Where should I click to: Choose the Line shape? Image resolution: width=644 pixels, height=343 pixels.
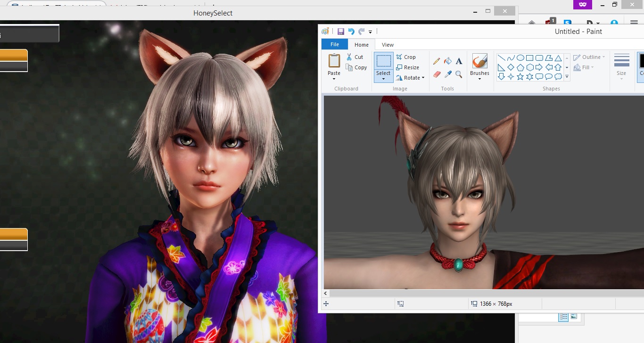pos(502,58)
